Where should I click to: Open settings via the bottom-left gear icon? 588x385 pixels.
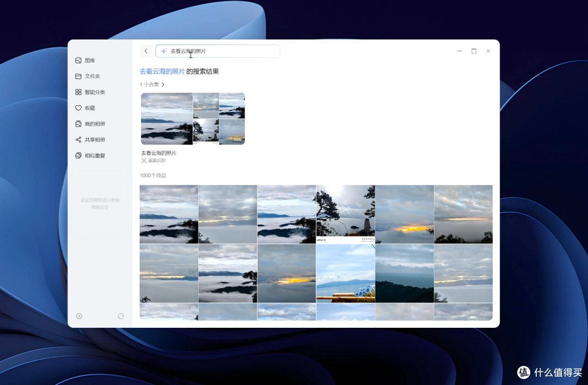pos(79,316)
